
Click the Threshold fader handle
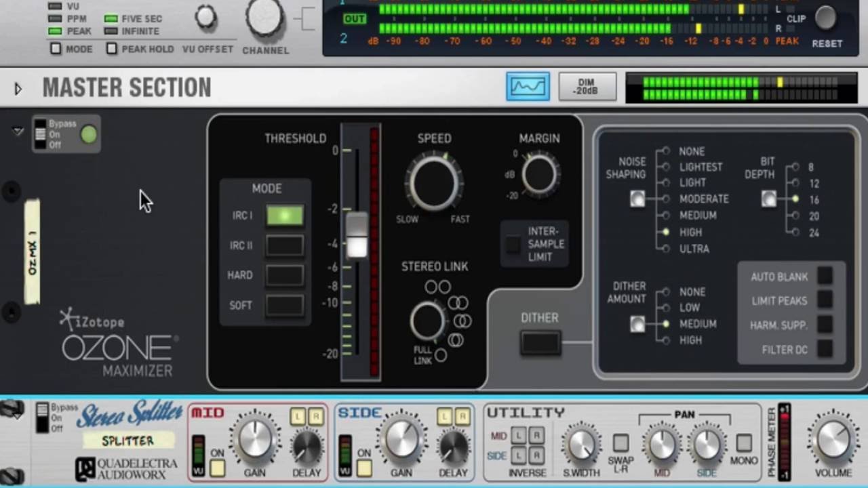coord(357,235)
